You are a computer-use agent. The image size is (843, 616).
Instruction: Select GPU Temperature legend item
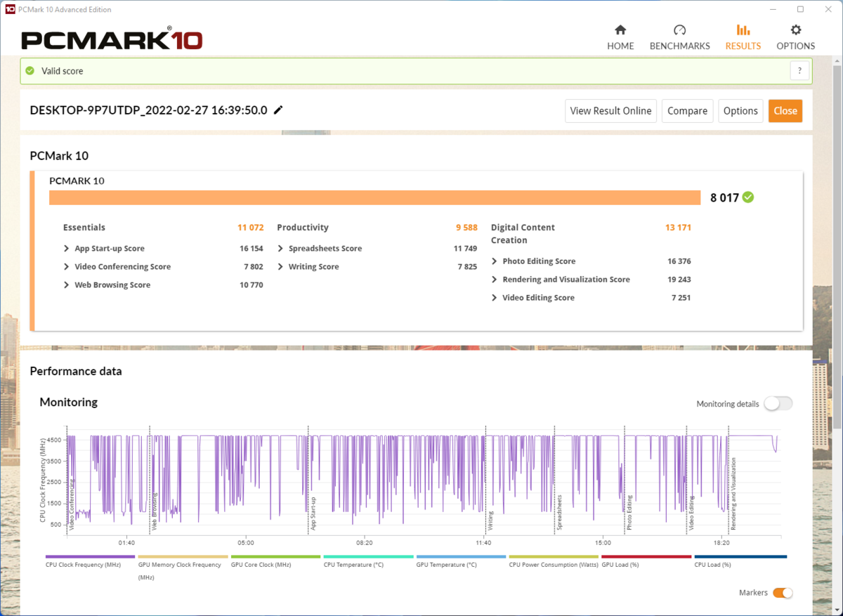pyautogui.click(x=461, y=561)
